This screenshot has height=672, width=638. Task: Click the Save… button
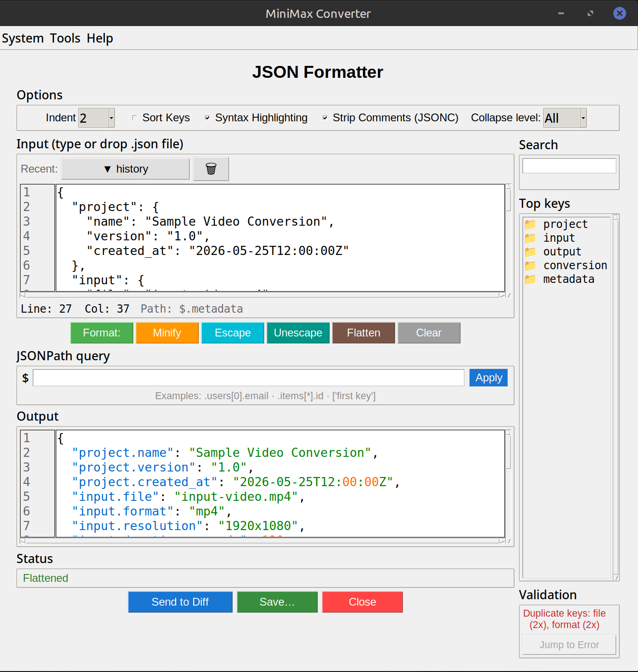click(277, 602)
